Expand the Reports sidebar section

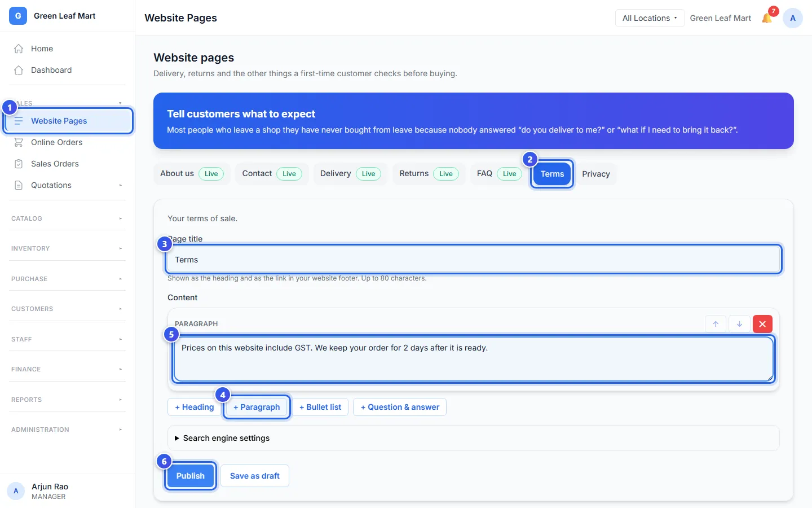coord(68,400)
